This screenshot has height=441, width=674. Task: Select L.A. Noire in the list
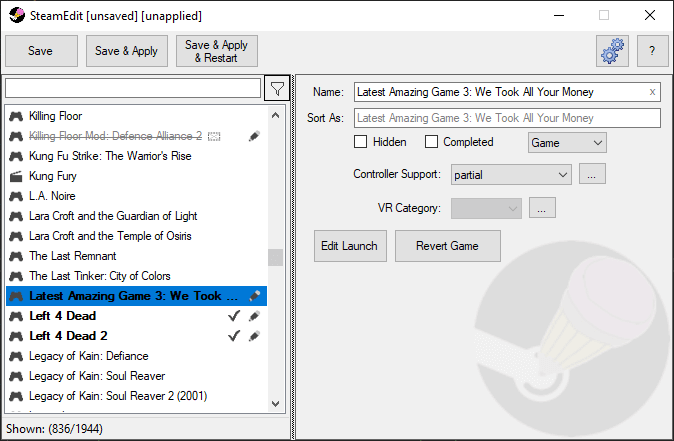click(x=136, y=196)
